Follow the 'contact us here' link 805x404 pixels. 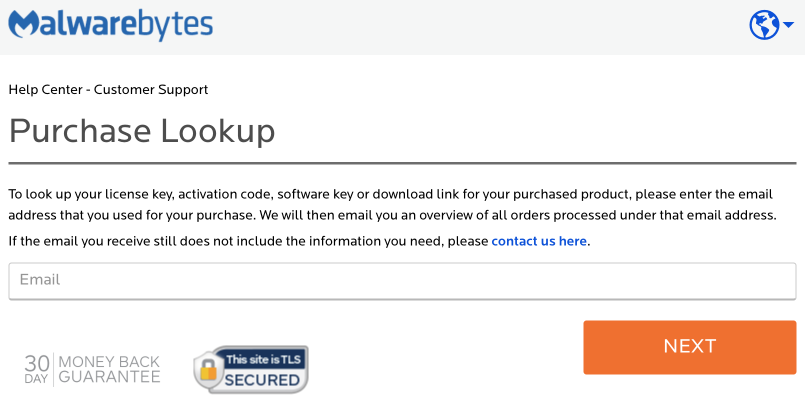539,241
